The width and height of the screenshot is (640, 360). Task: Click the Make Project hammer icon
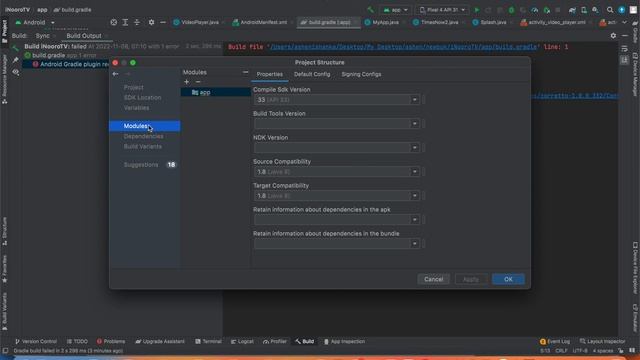coord(371,10)
